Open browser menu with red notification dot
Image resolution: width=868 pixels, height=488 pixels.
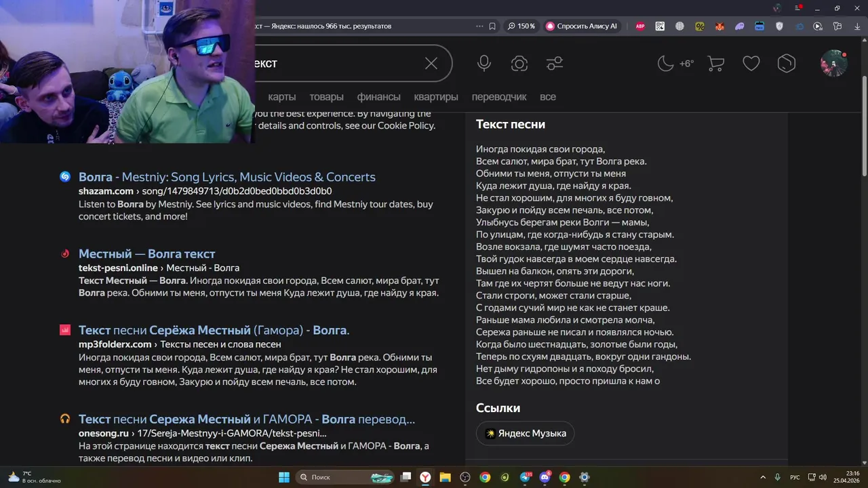point(799,8)
